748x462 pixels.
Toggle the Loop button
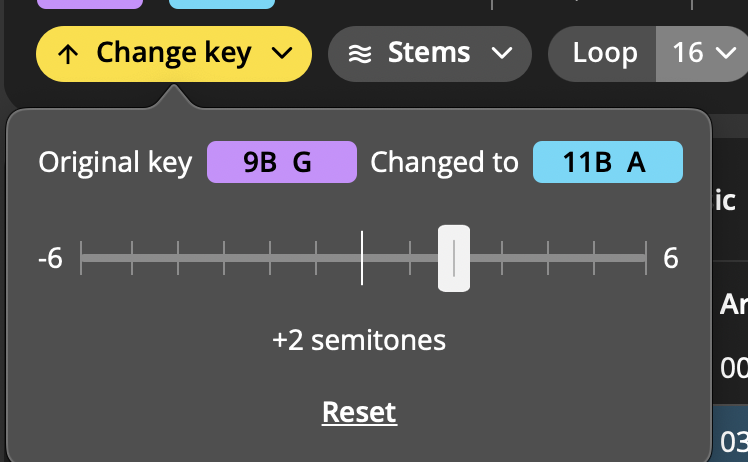[x=604, y=53]
